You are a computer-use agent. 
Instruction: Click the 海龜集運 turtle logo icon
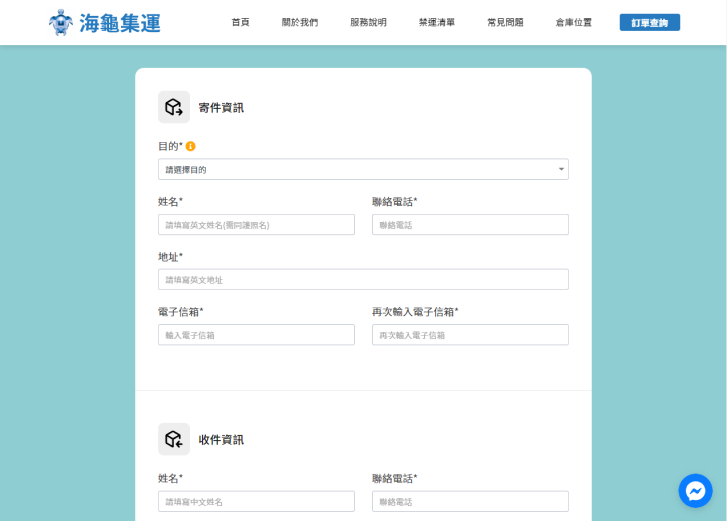click(x=61, y=22)
